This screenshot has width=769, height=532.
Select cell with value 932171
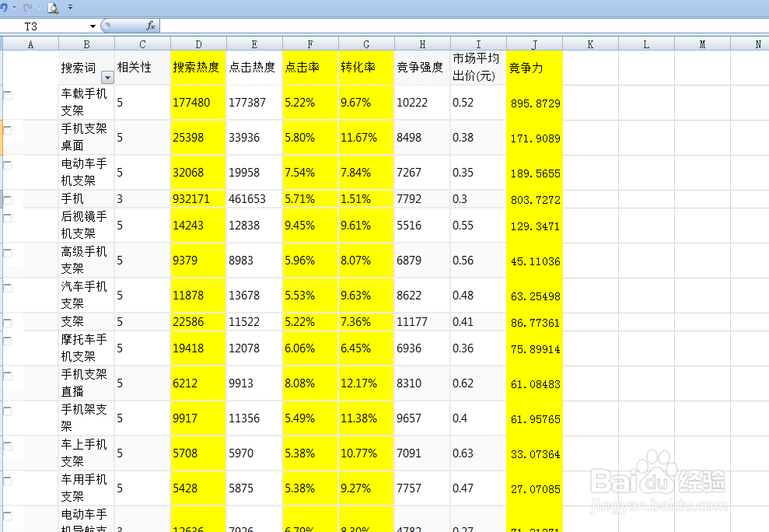(198, 199)
